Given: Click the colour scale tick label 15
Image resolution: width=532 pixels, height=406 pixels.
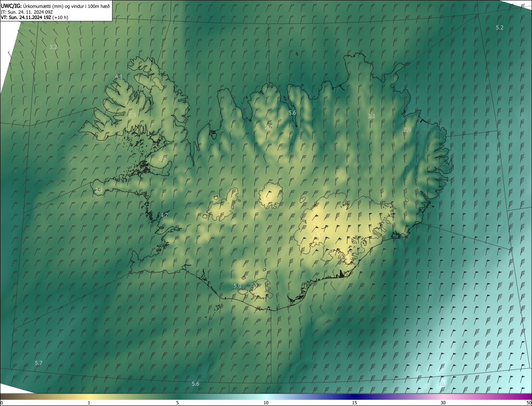Looking at the screenshot, I should click(x=355, y=403).
